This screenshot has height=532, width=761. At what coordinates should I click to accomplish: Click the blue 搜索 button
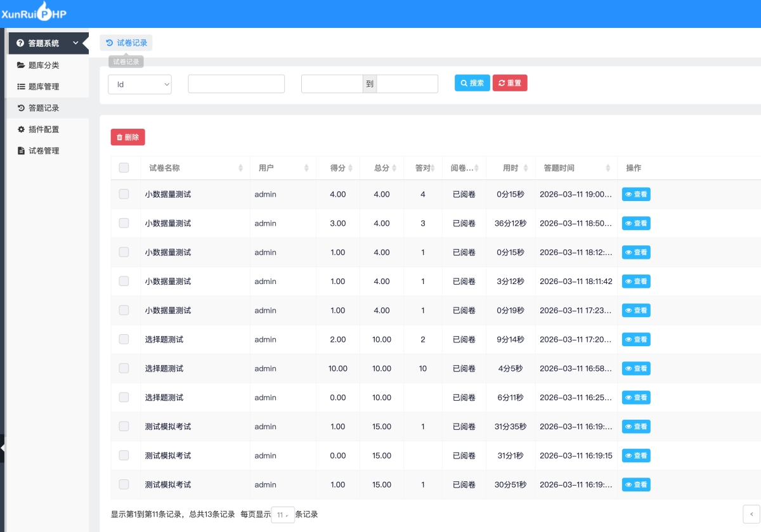472,83
